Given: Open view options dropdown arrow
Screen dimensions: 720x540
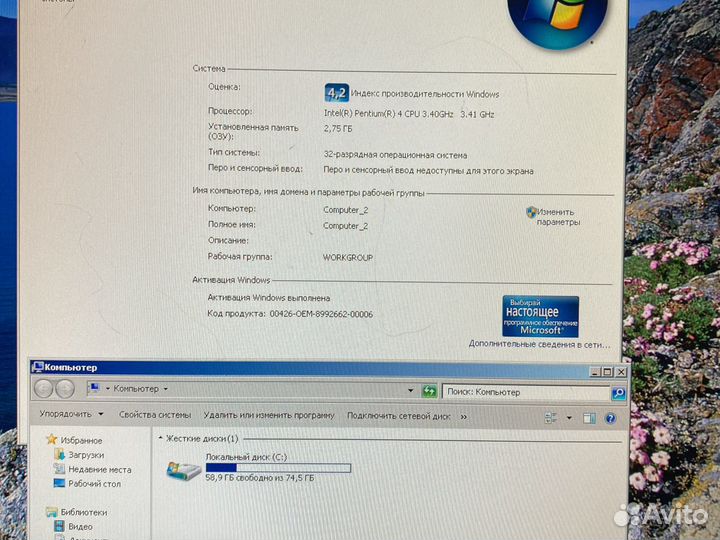Looking at the screenshot, I should coord(569,418).
